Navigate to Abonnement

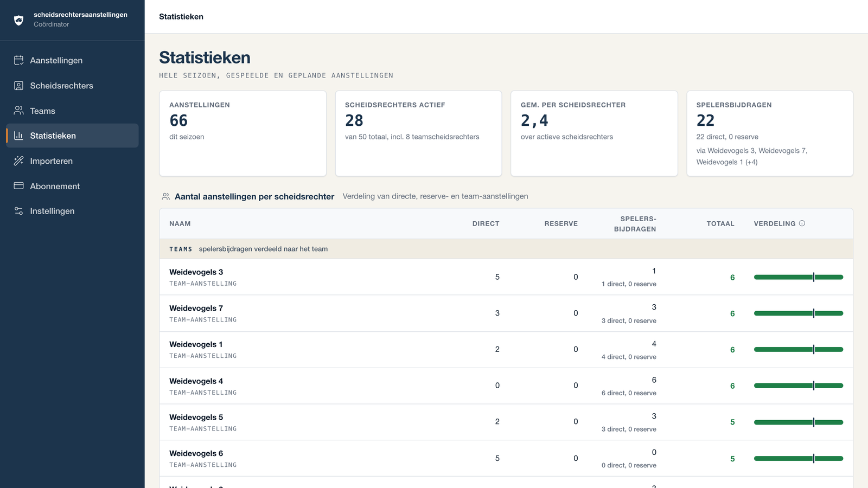pyautogui.click(x=72, y=186)
